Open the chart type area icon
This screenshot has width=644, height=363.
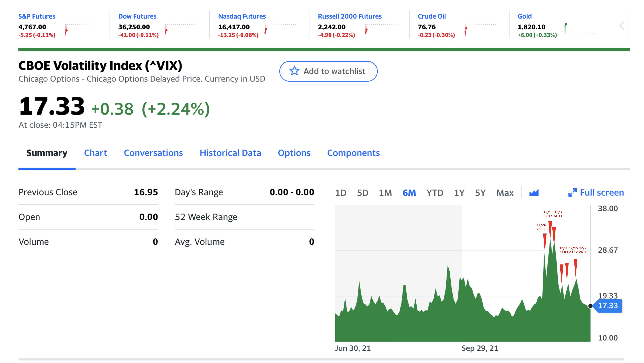(534, 193)
